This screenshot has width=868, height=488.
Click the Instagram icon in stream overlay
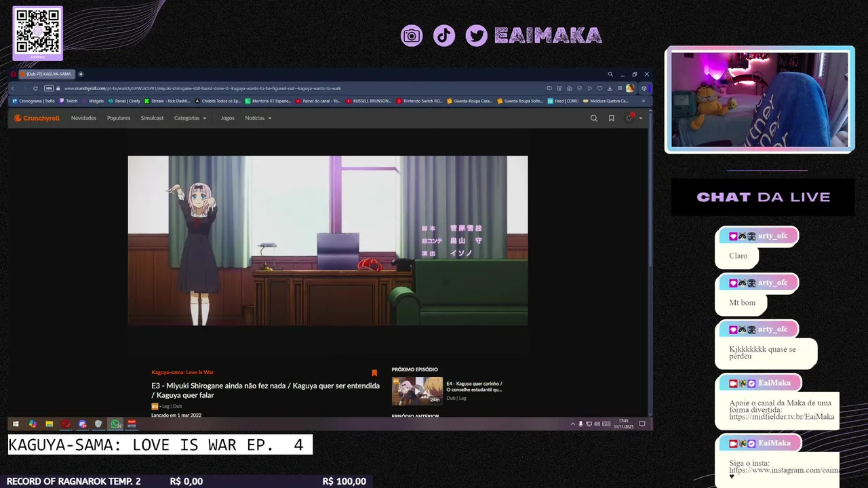click(412, 35)
